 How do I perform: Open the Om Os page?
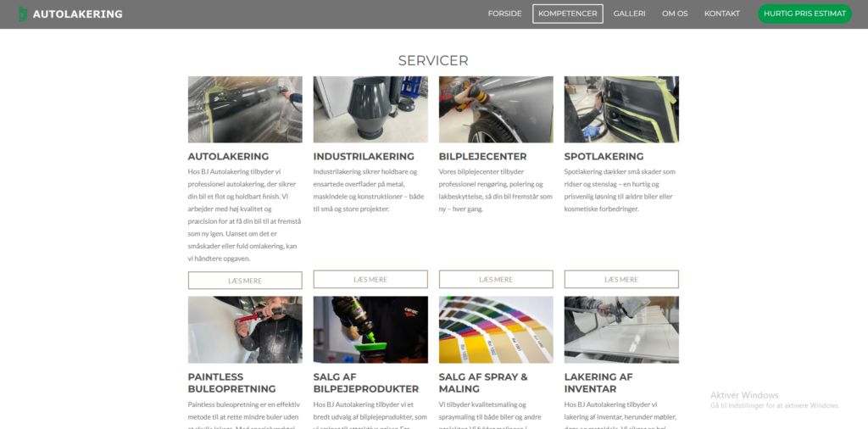pos(675,14)
